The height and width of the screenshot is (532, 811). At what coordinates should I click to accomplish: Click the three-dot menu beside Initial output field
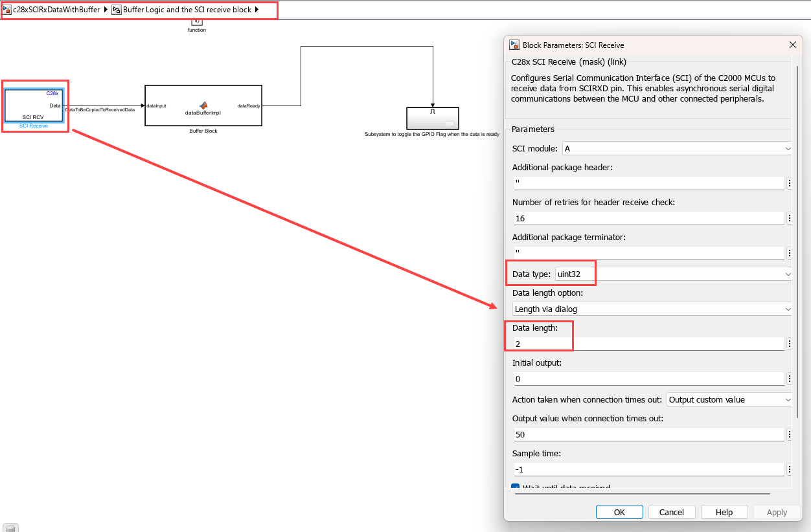tap(790, 379)
